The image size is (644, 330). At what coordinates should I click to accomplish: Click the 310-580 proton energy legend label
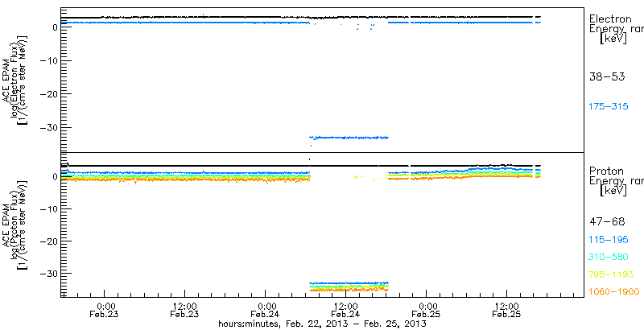pos(609,257)
